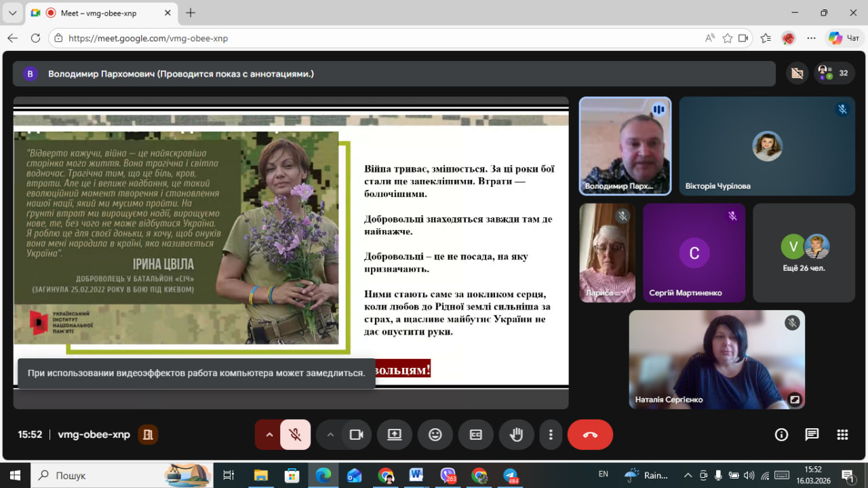The image size is (868, 488).
Task: Expand the video settings arrow
Action: coord(330,435)
